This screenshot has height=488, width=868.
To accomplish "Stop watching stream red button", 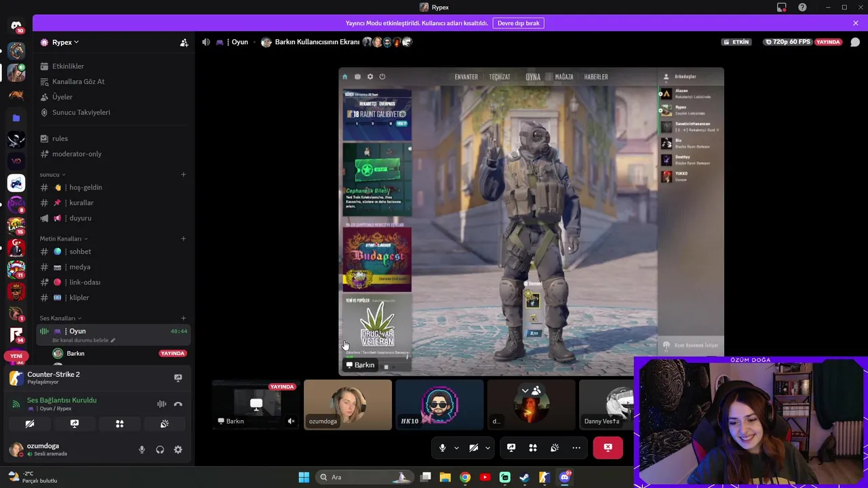I will [608, 447].
